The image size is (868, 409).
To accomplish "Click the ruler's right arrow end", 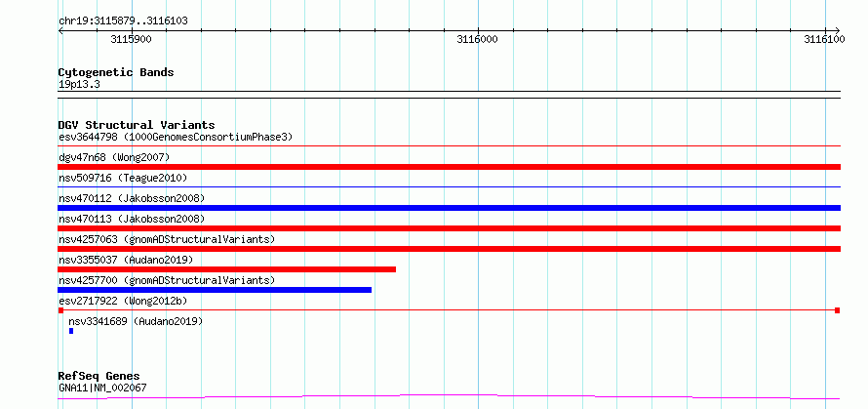I will click(837, 30).
